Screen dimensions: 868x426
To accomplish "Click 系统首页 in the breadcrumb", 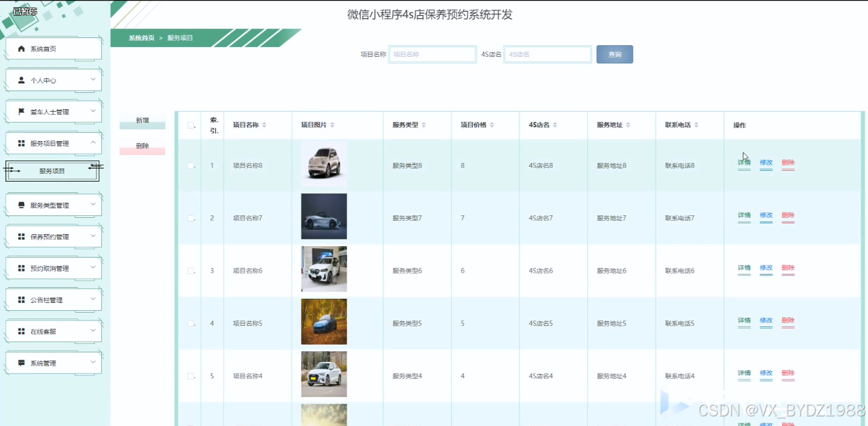I will click(141, 38).
